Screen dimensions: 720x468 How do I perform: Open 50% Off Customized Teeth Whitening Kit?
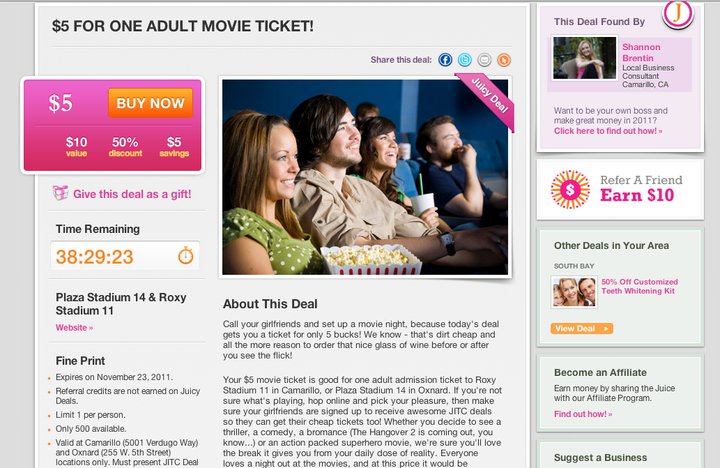[x=639, y=286]
